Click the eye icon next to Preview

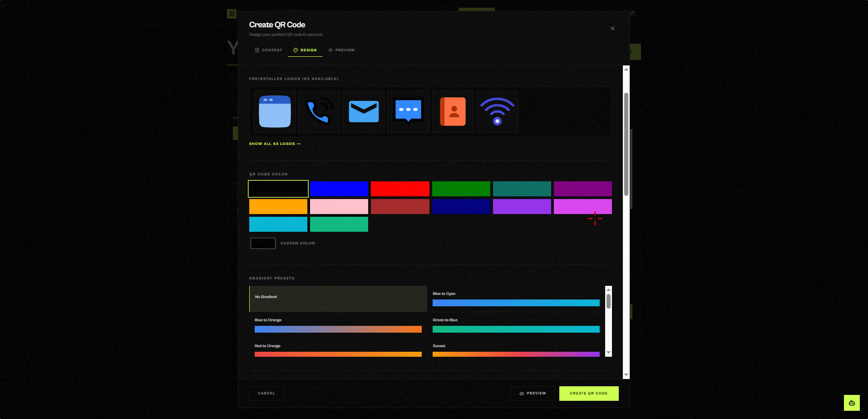tap(521, 393)
